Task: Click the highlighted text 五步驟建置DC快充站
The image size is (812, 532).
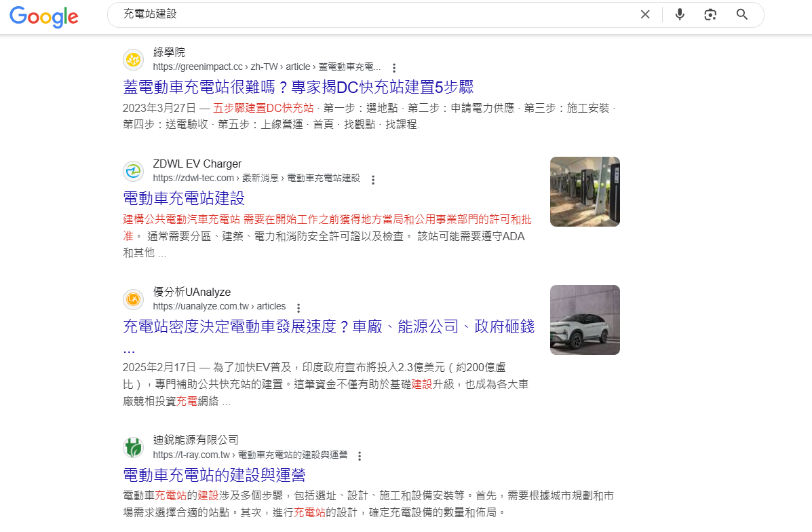Action: pos(264,109)
